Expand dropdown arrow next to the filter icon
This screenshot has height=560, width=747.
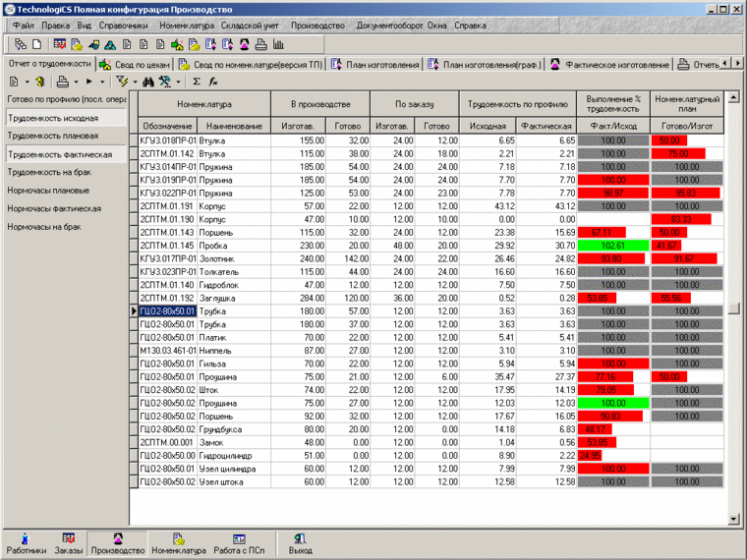pyautogui.click(x=136, y=83)
